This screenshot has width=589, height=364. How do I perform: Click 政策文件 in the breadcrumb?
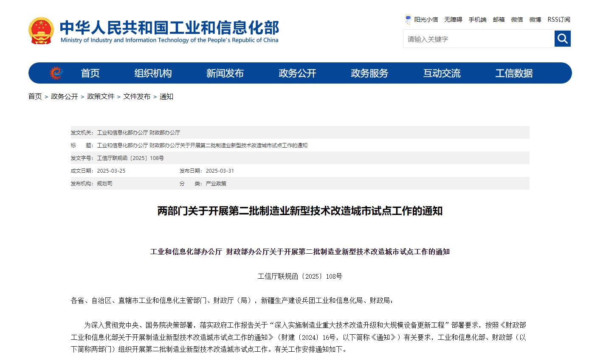[101, 97]
